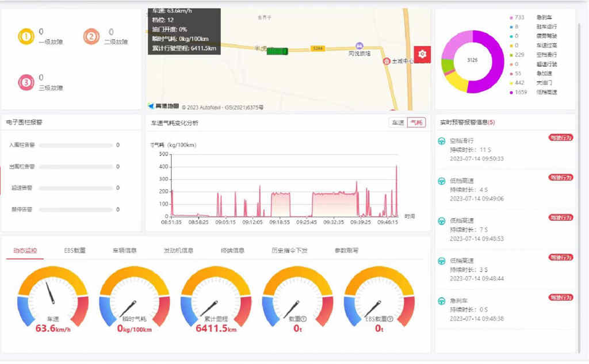Open the EBS载重 tab
The height and width of the screenshot is (364, 589).
[75, 251]
